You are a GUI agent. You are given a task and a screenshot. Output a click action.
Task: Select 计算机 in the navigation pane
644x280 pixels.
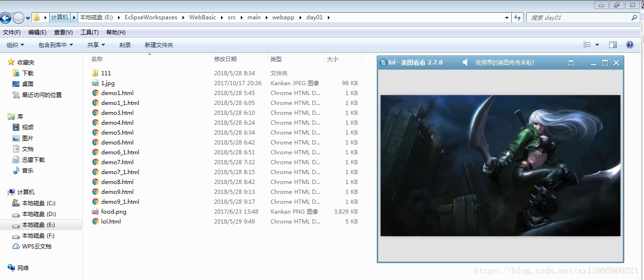coord(26,192)
